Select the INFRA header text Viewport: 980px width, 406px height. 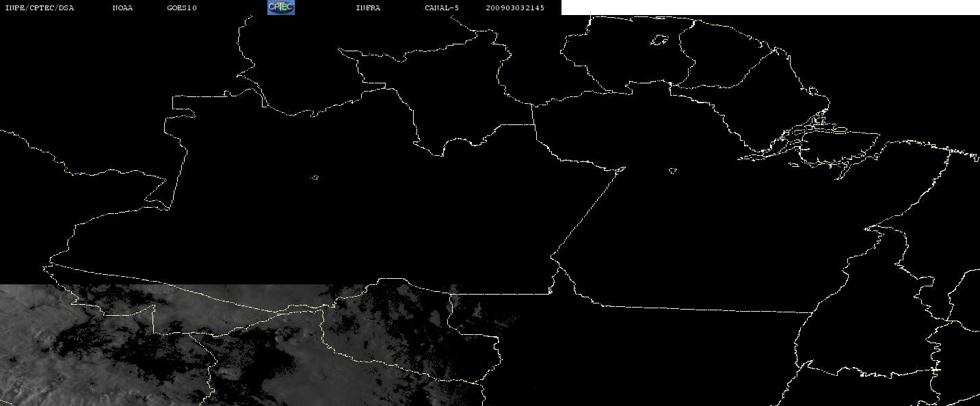click(368, 8)
